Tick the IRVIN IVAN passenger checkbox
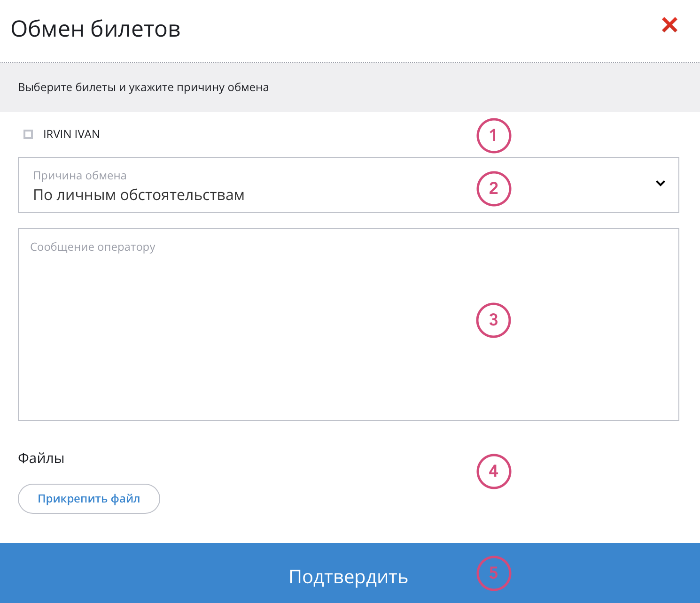This screenshot has width=700, height=603. coord(28,134)
